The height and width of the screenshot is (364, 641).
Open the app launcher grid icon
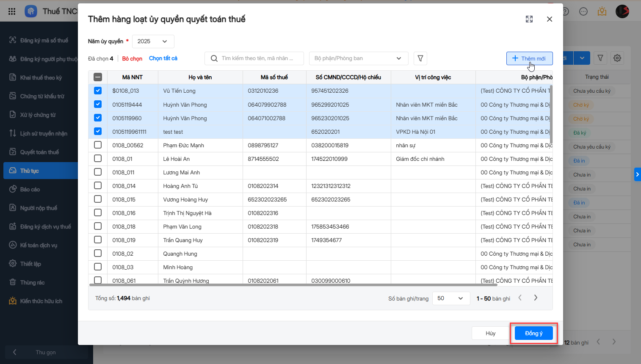(x=12, y=11)
